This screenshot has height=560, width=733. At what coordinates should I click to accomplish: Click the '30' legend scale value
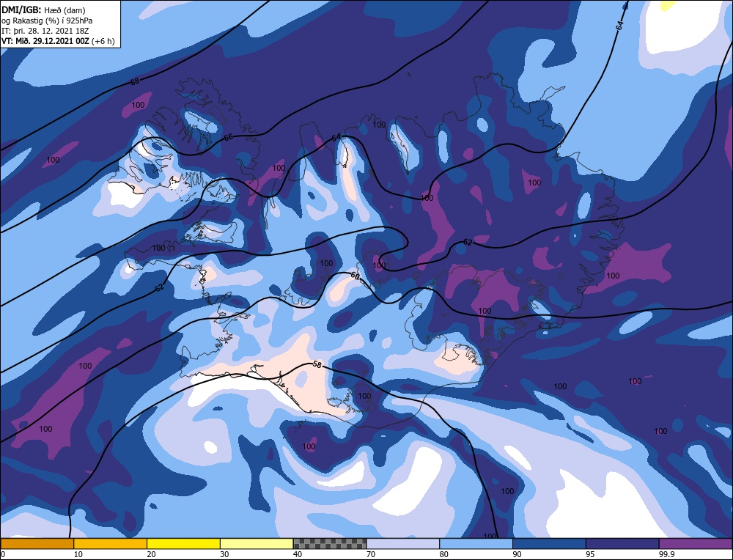click(x=224, y=554)
